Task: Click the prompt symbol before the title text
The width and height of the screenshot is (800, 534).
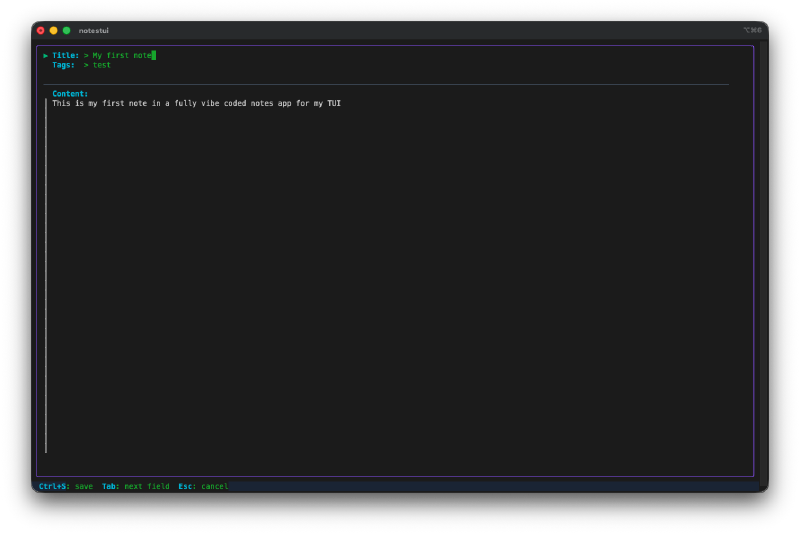Action: 86,55
